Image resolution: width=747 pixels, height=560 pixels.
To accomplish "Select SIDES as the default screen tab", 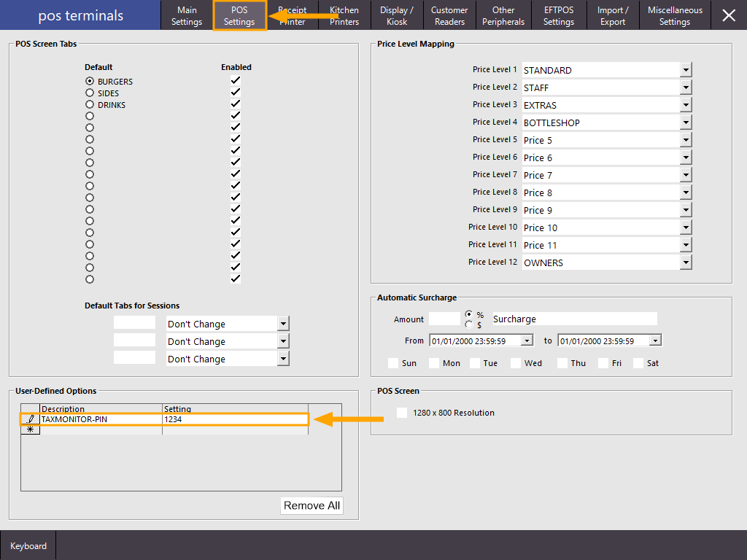I will [x=89, y=93].
